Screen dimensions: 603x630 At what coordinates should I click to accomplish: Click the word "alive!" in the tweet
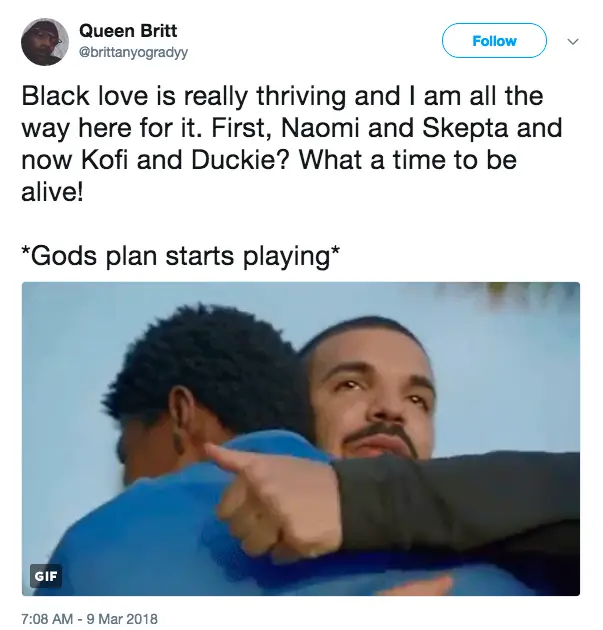pyautogui.click(x=52, y=192)
